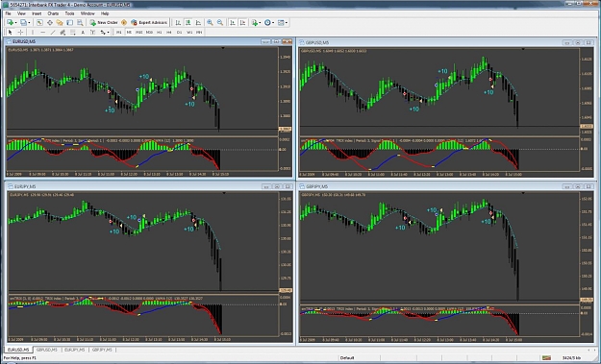The image size is (601, 364).
Task: Open the Terminal panel
Action: pos(69,23)
